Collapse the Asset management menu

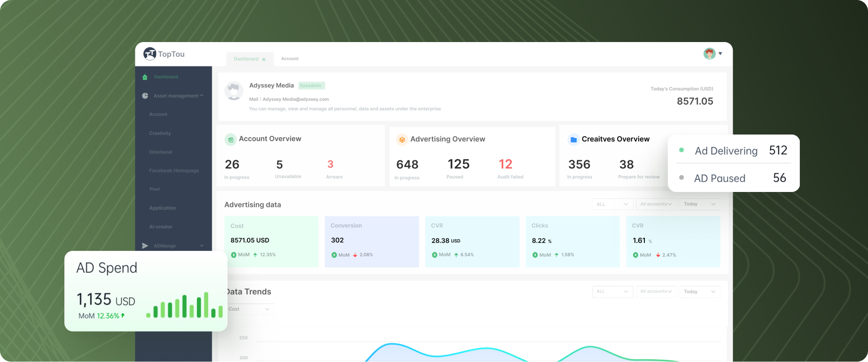(x=202, y=96)
